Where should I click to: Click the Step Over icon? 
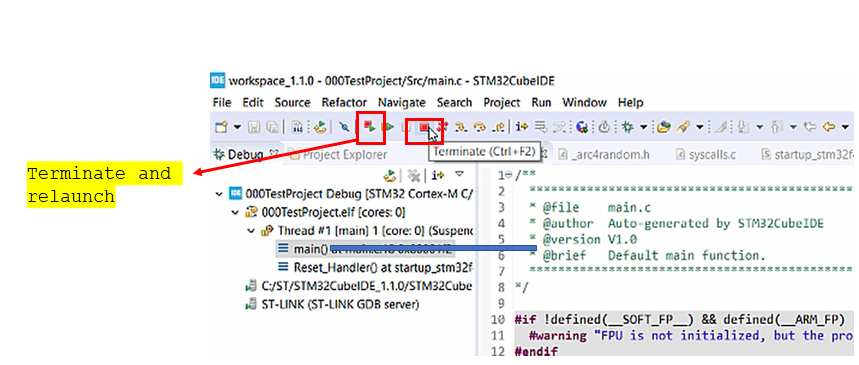pos(479,127)
